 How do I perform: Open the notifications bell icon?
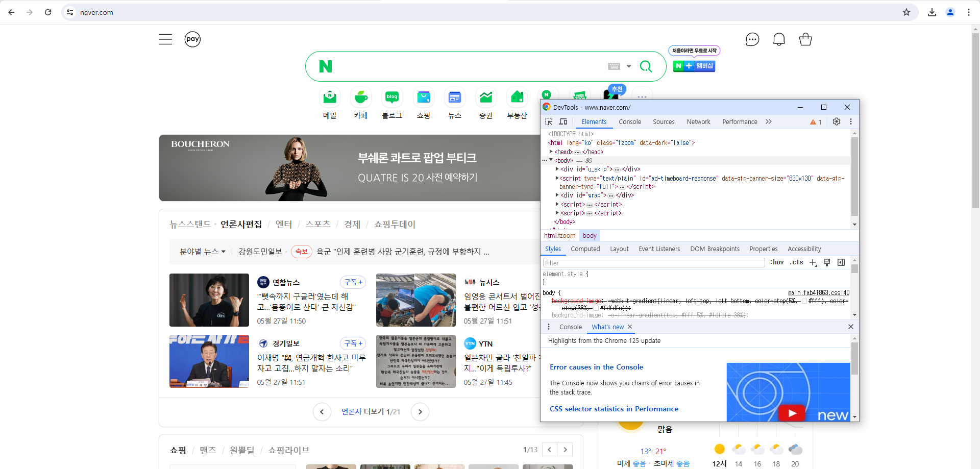[779, 39]
